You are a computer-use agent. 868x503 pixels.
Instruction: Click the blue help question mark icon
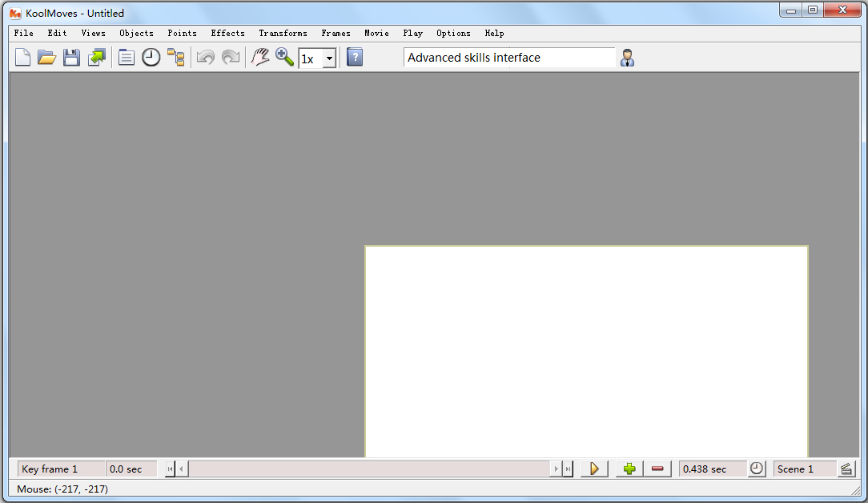355,57
